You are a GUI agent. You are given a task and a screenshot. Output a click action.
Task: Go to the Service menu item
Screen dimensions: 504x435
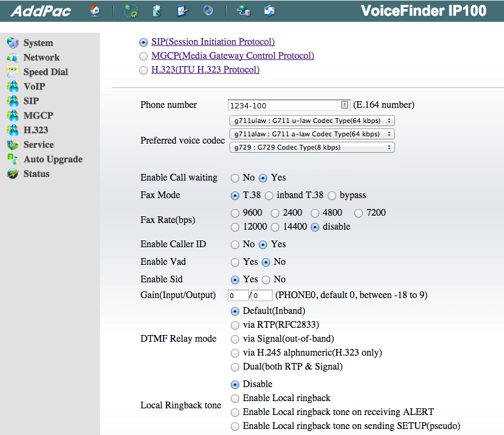coord(38,145)
